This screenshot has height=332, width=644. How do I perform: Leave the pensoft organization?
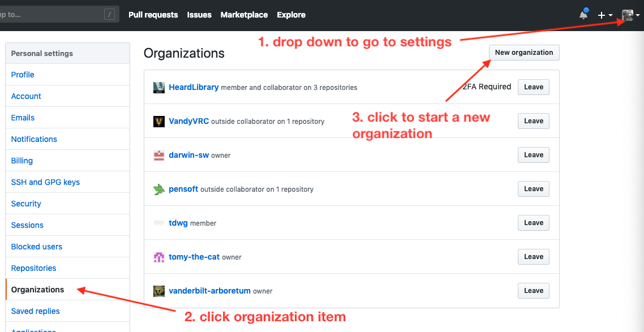click(x=534, y=189)
